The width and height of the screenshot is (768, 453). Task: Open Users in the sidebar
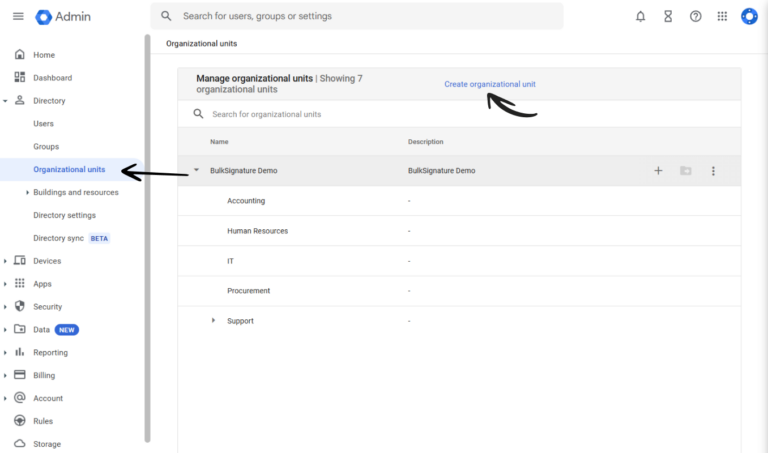pos(44,123)
